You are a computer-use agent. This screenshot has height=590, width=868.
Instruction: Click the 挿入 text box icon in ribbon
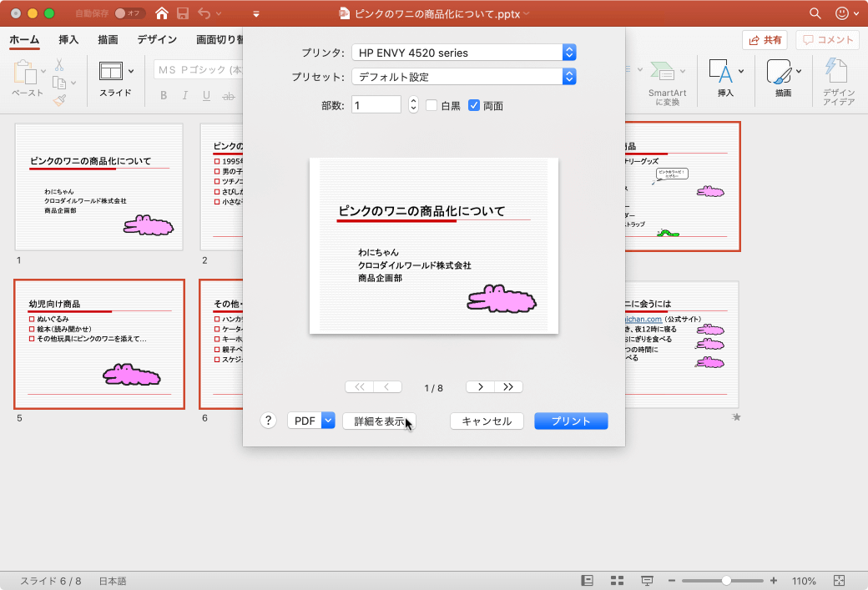[721, 71]
